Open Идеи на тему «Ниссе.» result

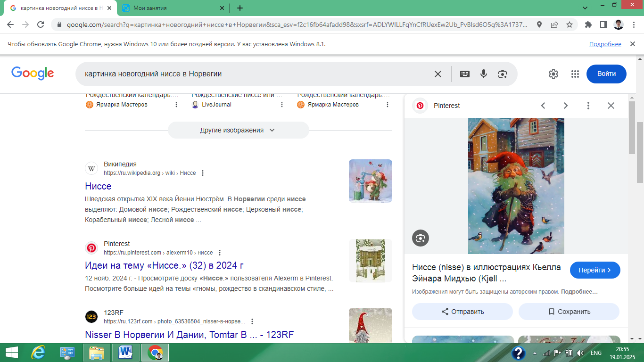[164, 265]
